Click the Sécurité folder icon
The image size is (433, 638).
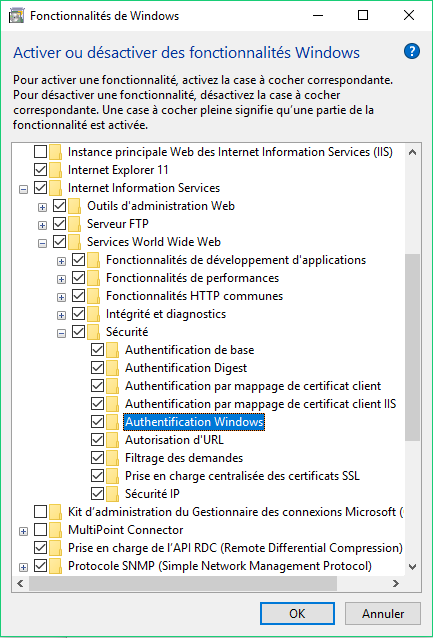94,332
